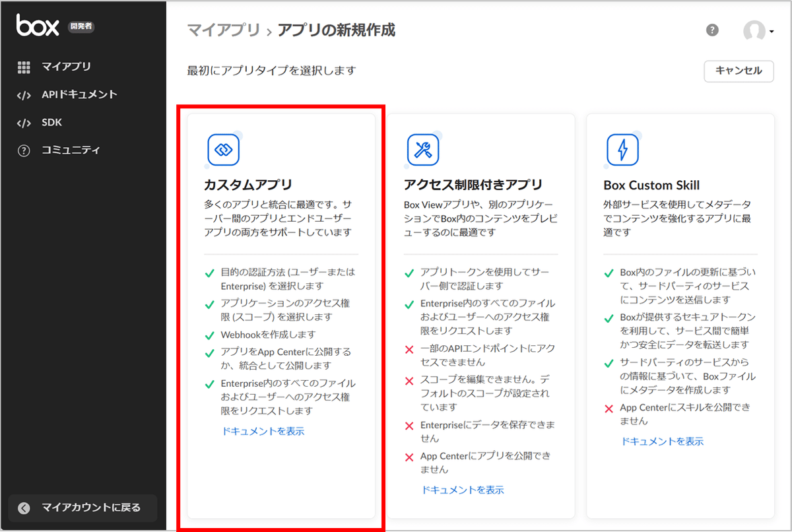This screenshot has height=532, width=792.
Task: Select the カスタムアプリ card title
Action: pyautogui.click(x=248, y=184)
